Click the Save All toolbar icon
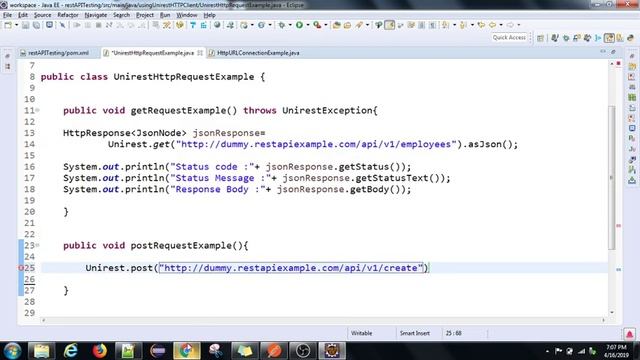640x360 pixels. pyautogui.click(x=36, y=25)
